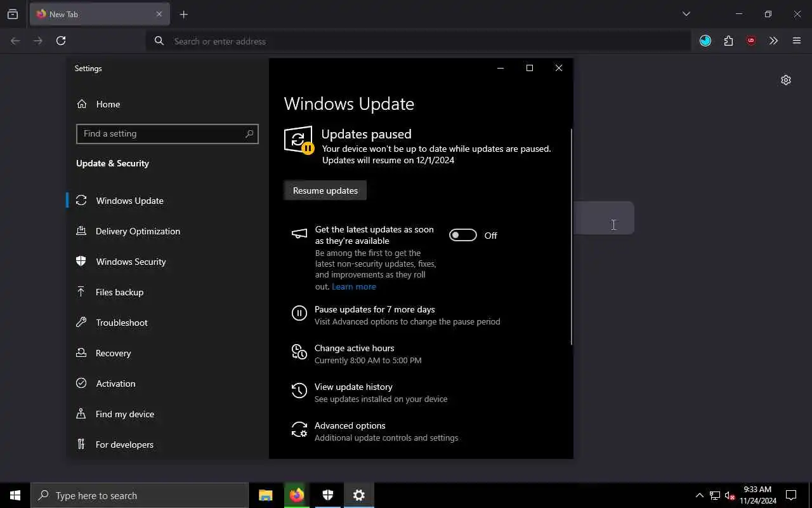The width and height of the screenshot is (812, 508).
Task: Select the New Tab browser tab
Action: pos(99,14)
